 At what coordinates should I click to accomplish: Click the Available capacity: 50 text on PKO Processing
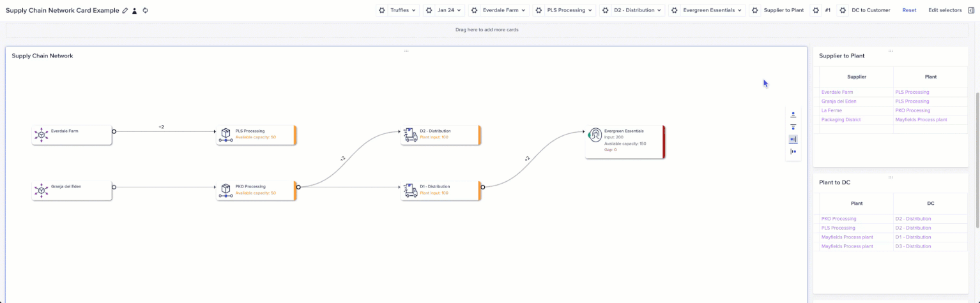click(x=256, y=193)
